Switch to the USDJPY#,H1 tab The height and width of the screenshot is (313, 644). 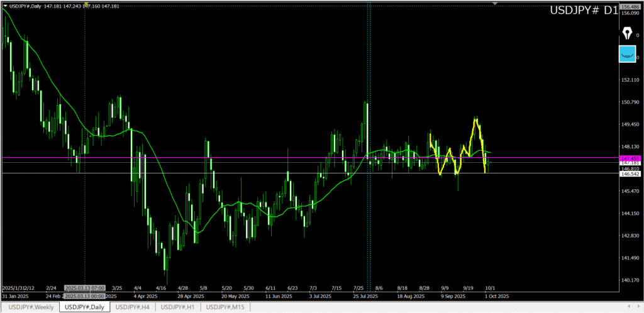point(179,307)
